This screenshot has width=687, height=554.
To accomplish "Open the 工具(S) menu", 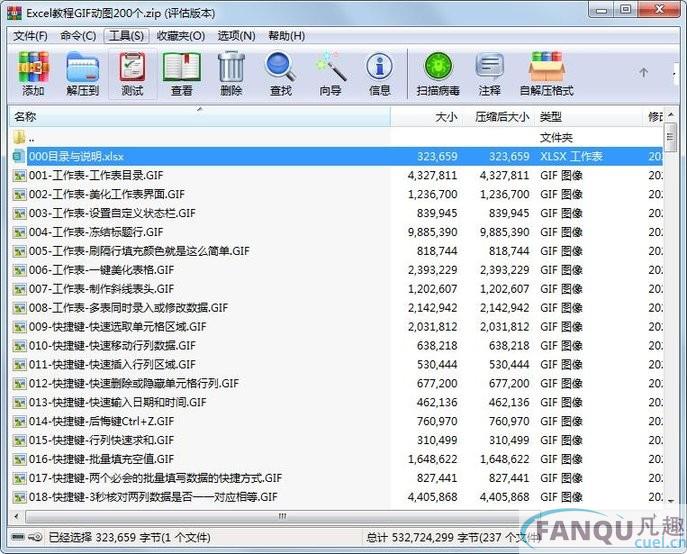I will [126, 36].
